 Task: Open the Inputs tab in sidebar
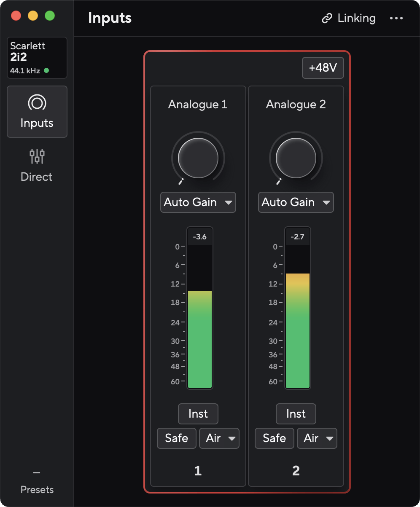(x=37, y=112)
